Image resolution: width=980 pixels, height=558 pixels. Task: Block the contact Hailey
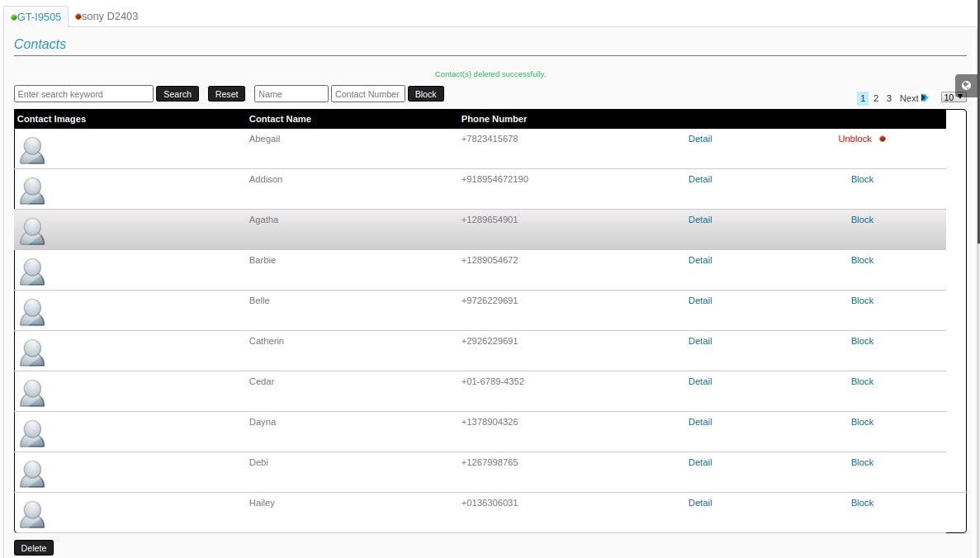coord(862,503)
